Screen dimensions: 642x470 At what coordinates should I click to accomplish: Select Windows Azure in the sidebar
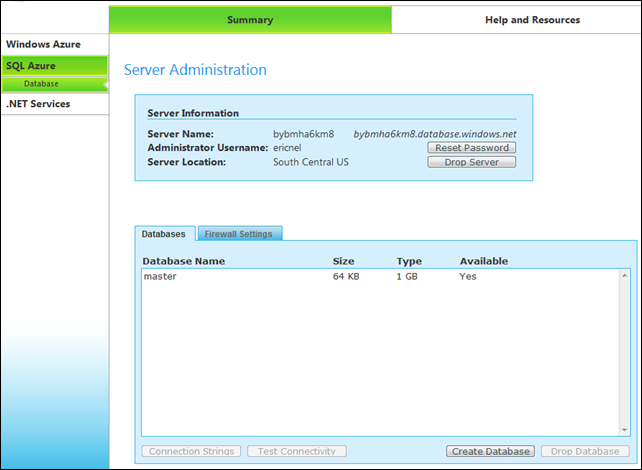tap(55, 44)
